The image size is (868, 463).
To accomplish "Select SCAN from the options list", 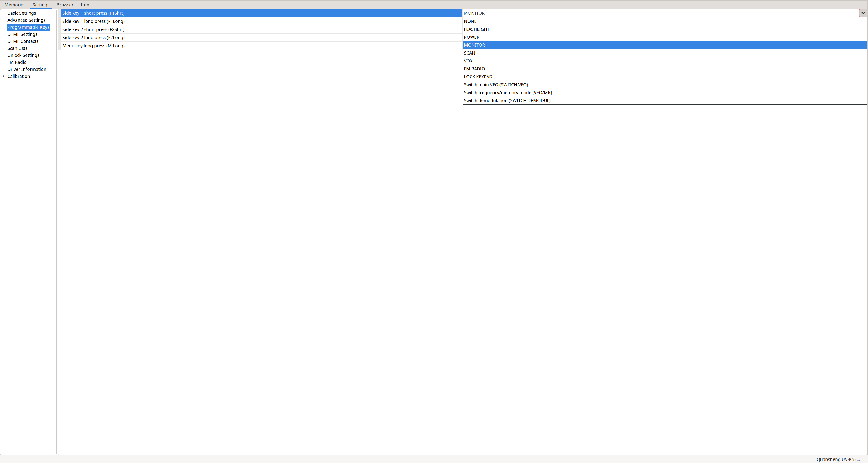I will coord(469,53).
